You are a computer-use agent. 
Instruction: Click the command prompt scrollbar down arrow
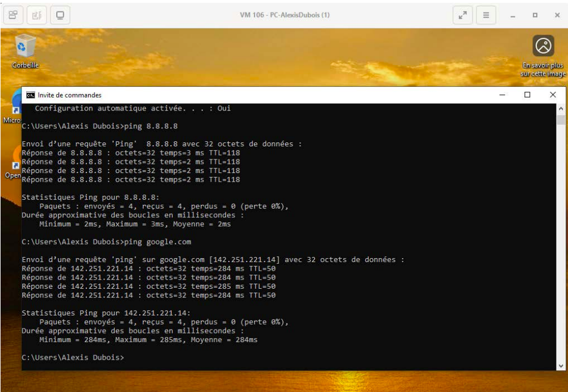pos(561,366)
